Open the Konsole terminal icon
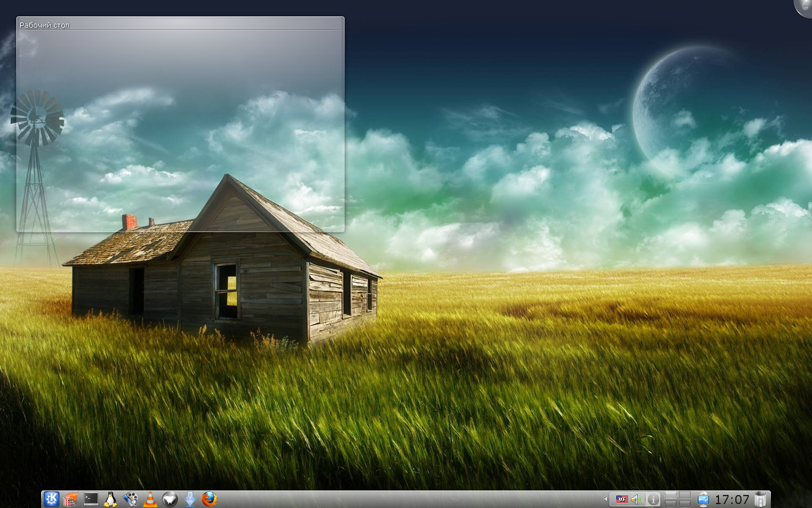This screenshot has height=508, width=812. point(91,499)
